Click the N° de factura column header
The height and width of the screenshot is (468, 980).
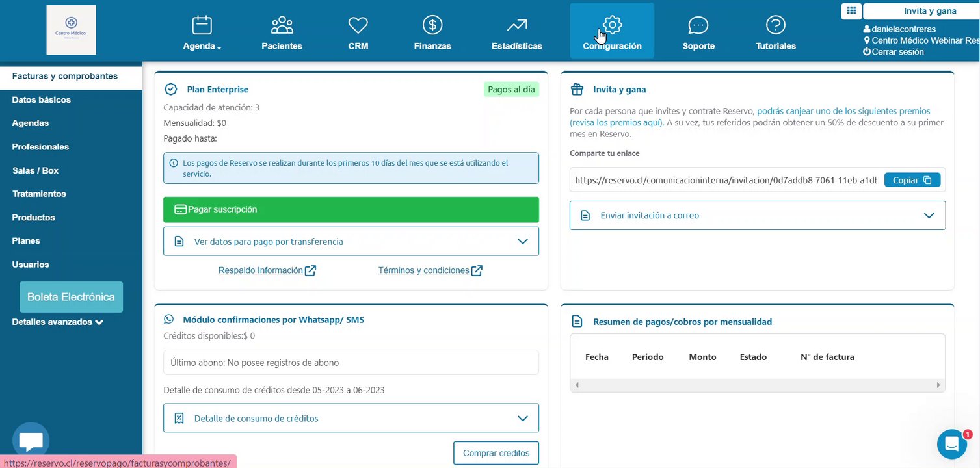[827, 357]
